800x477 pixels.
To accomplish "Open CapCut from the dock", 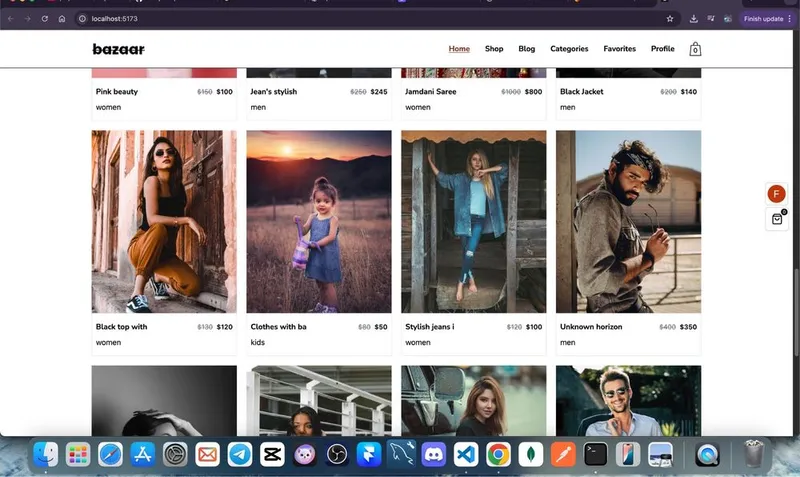I will [x=272, y=454].
